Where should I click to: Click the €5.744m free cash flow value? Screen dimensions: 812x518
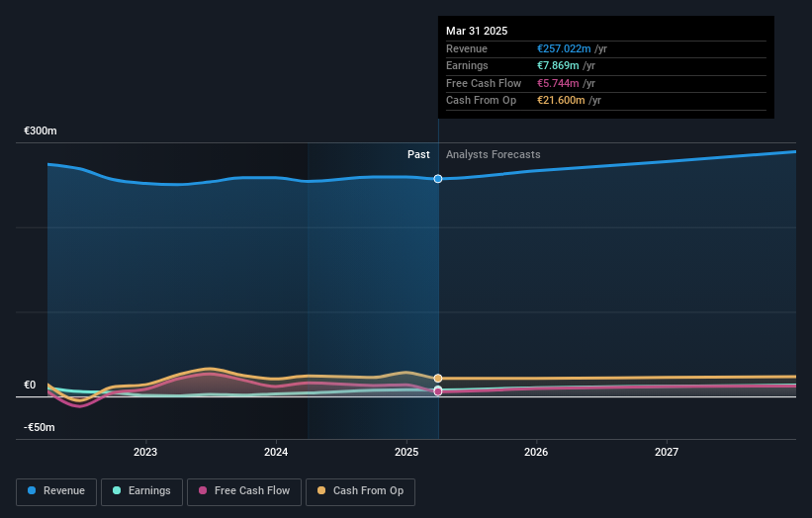pyautogui.click(x=558, y=83)
